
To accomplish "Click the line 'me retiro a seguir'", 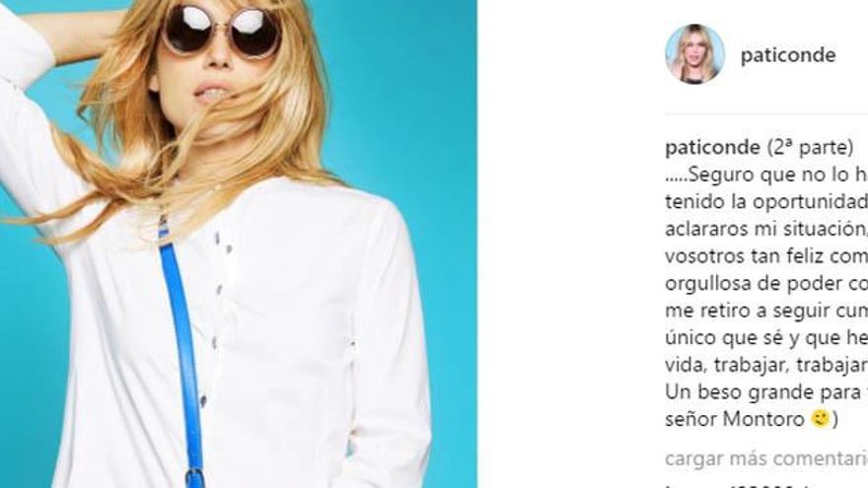I will pyautogui.click(x=766, y=311).
